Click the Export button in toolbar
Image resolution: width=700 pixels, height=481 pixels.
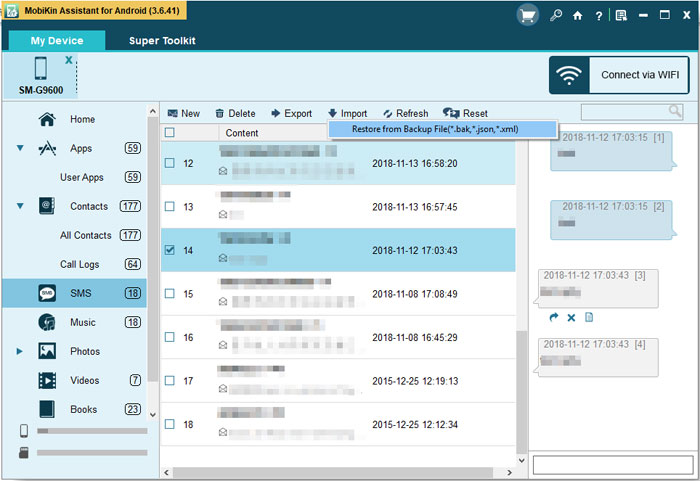[x=291, y=114]
